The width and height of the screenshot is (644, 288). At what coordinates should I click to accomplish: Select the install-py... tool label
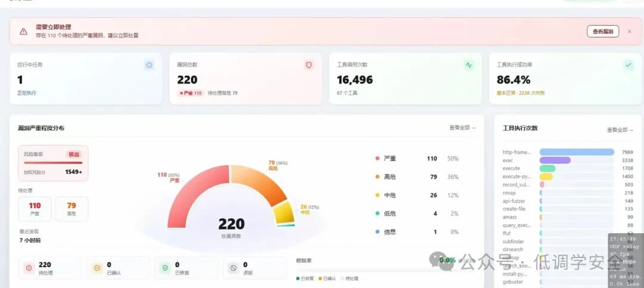click(x=515, y=274)
